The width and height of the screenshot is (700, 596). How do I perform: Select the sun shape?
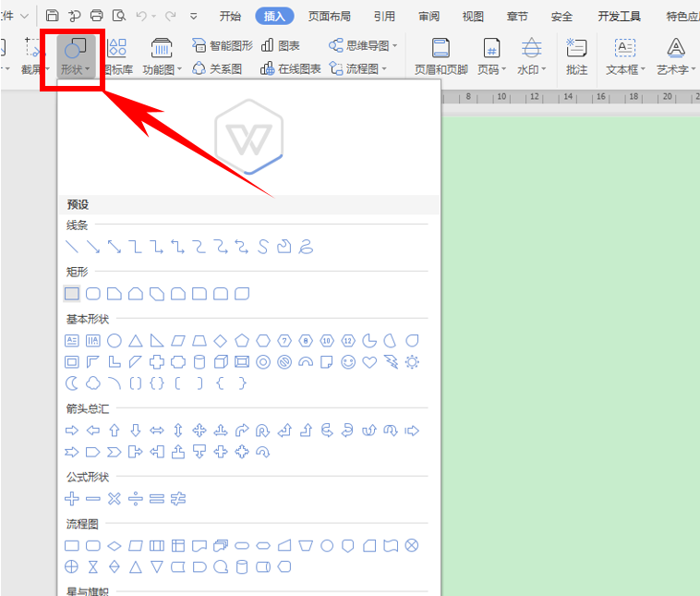(x=412, y=362)
